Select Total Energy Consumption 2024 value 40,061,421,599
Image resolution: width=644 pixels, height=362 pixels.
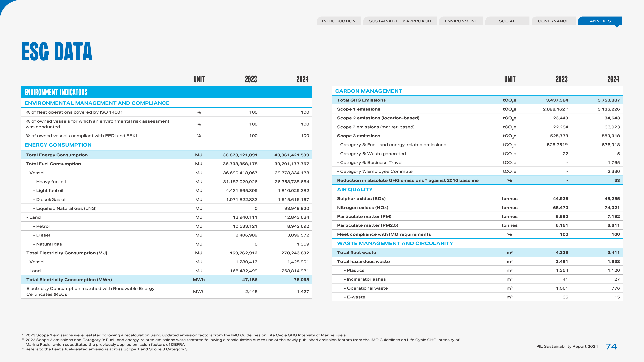(x=292, y=155)
